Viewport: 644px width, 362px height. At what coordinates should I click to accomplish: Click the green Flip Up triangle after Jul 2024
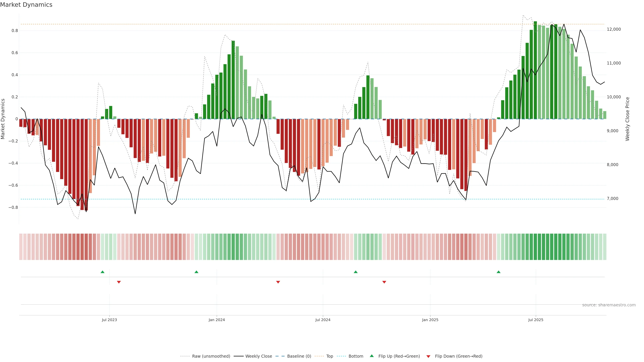tap(356, 272)
